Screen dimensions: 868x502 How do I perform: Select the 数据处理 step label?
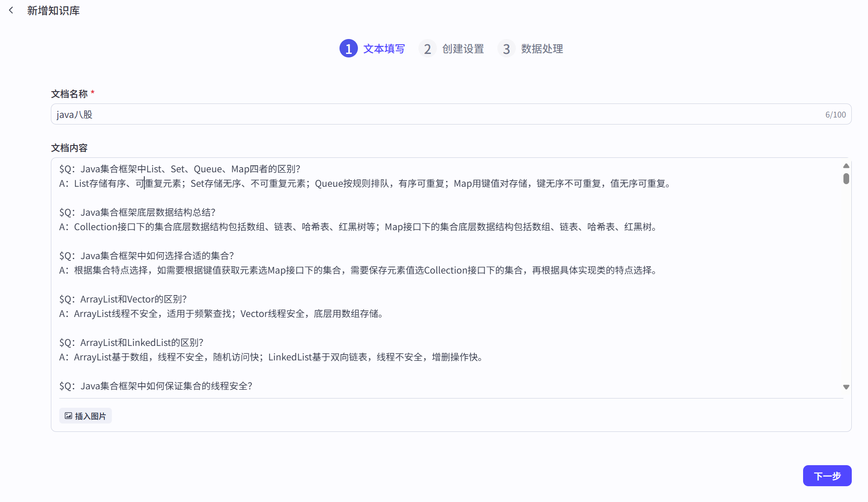(x=542, y=49)
